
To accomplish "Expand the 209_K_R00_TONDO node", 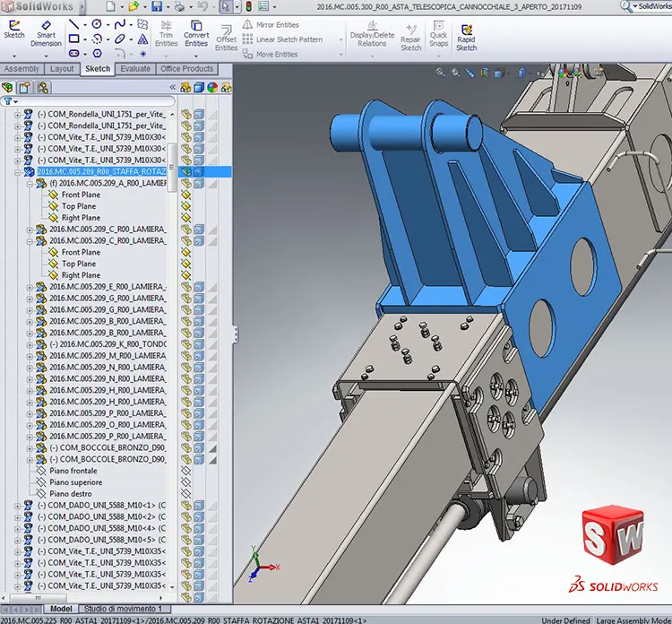I will point(30,344).
